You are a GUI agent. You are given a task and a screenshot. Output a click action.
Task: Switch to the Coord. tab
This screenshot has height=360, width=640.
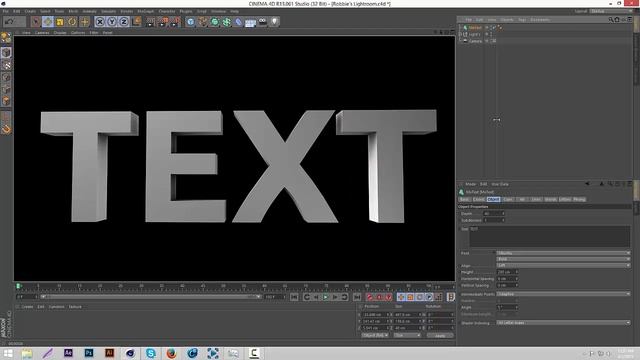click(x=479, y=200)
